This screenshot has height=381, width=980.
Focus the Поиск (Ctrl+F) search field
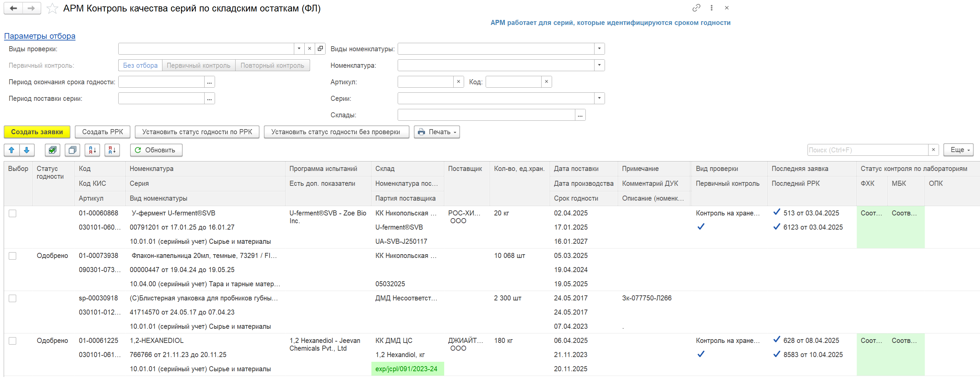[x=867, y=150]
